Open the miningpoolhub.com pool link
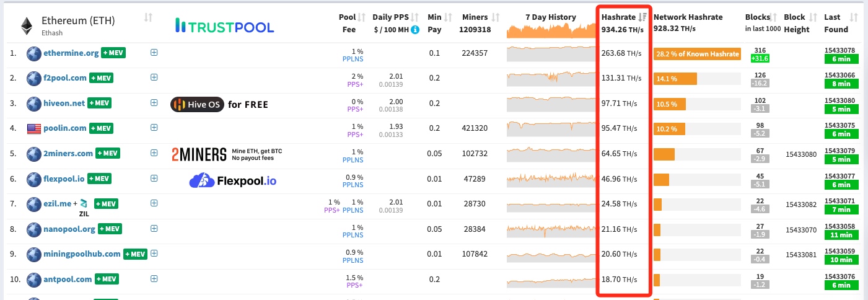 tap(82, 254)
